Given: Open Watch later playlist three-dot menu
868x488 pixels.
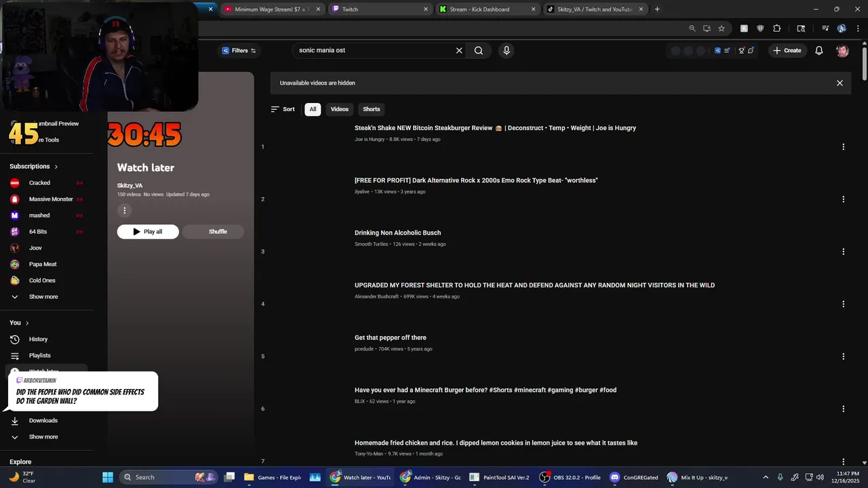Looking at the screenshot, I should tap(124, 211).
